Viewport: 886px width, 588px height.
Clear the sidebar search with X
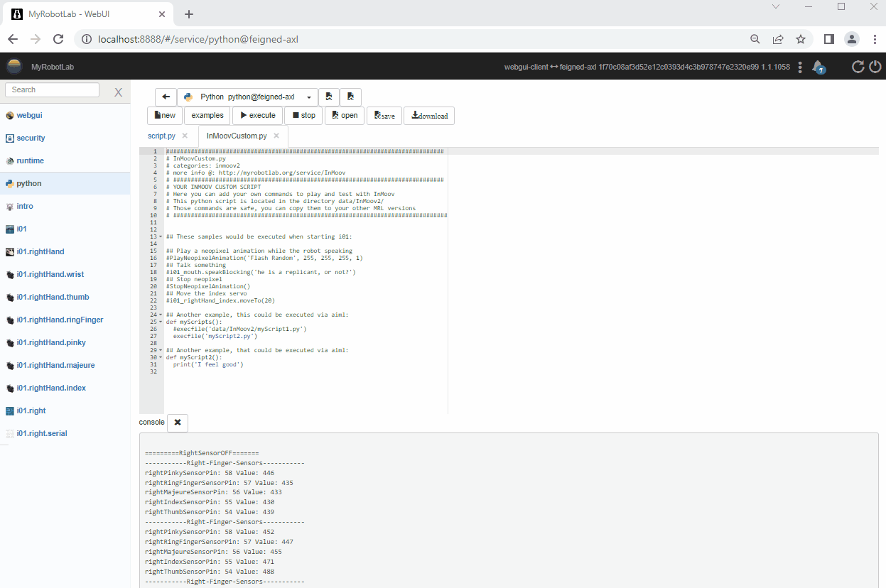click(119, 92)
